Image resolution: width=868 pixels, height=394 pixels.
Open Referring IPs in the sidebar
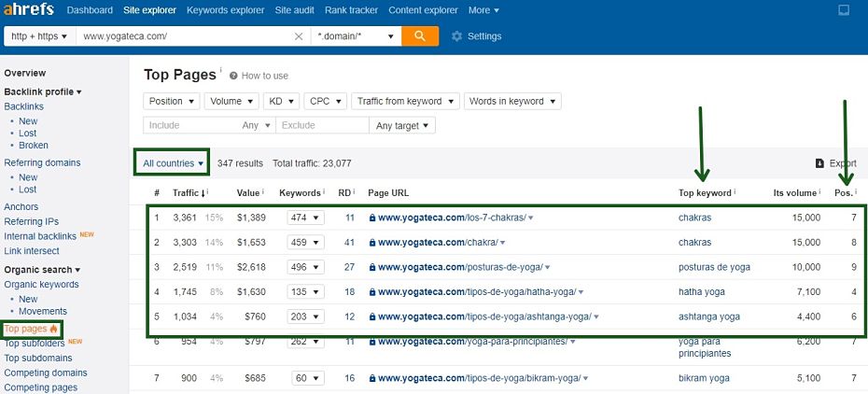(x=31, y=221)
